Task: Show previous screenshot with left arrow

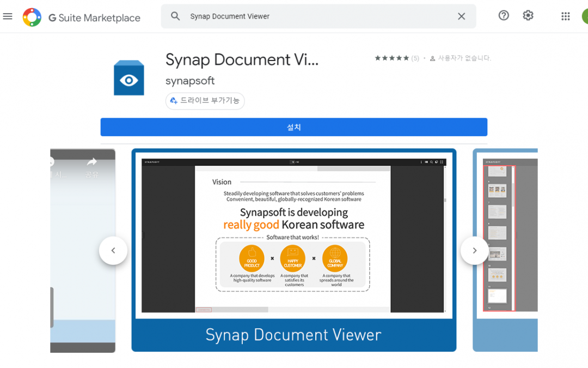Action: [x=113, y=250]
